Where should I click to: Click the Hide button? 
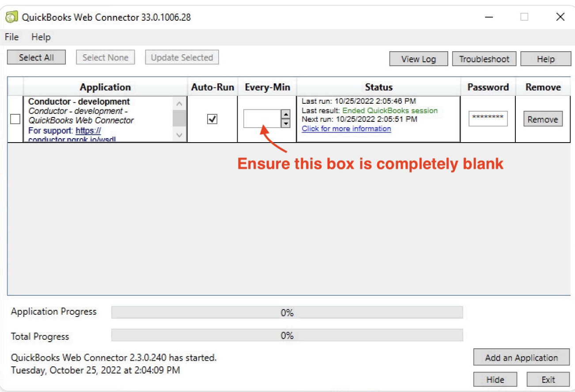(x=495, y=380)
